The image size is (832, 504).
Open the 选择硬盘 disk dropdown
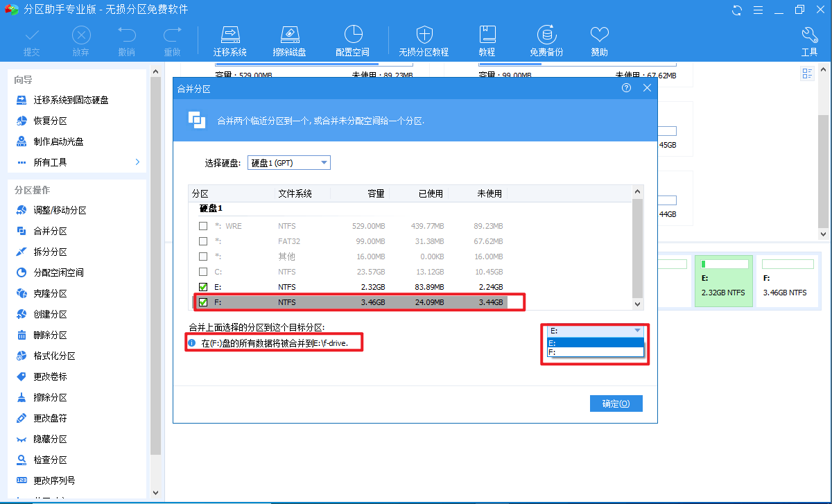[x=289, y=163]
